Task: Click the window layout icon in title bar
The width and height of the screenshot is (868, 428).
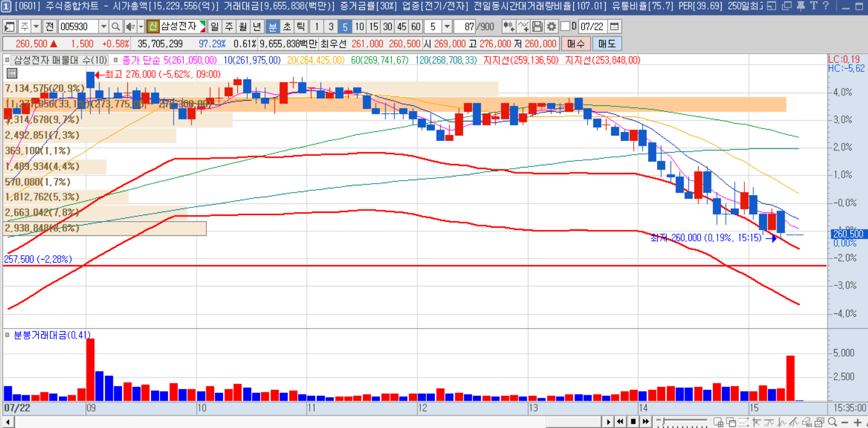Action: tap(772, 7)
